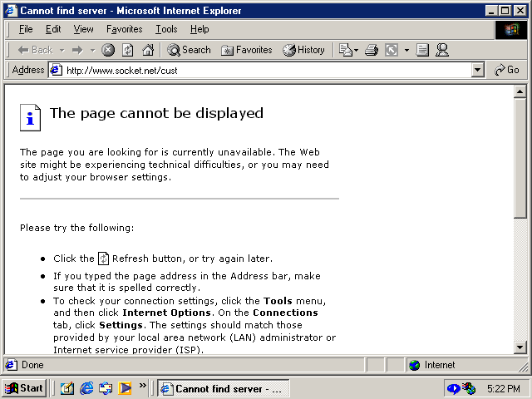The image size is (532, 399).
Task: Open the Search pane button
Action: click(x=189, y=50)
